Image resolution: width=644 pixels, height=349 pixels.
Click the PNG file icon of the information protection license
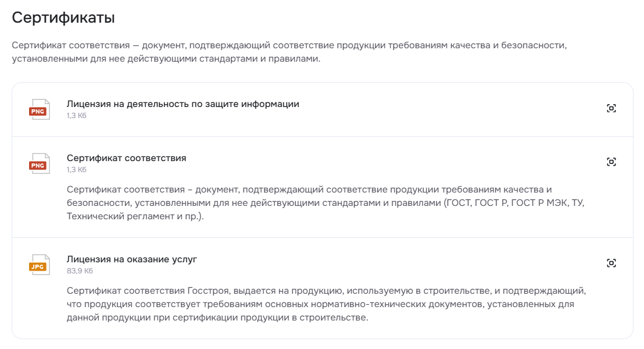[x=40, y=109]
